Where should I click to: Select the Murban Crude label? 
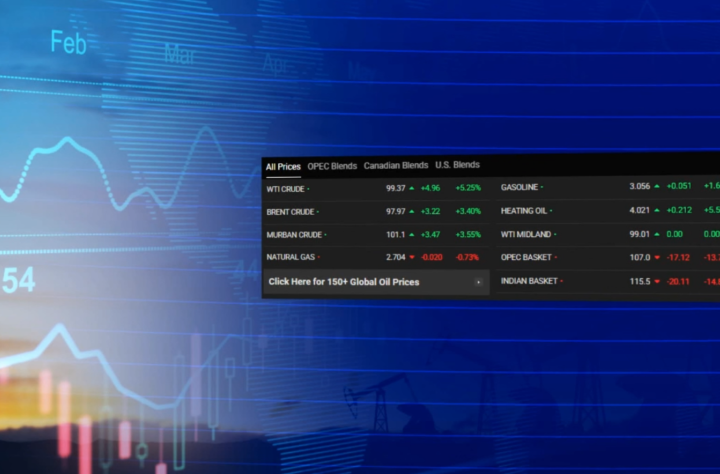[x=294, y=235]
